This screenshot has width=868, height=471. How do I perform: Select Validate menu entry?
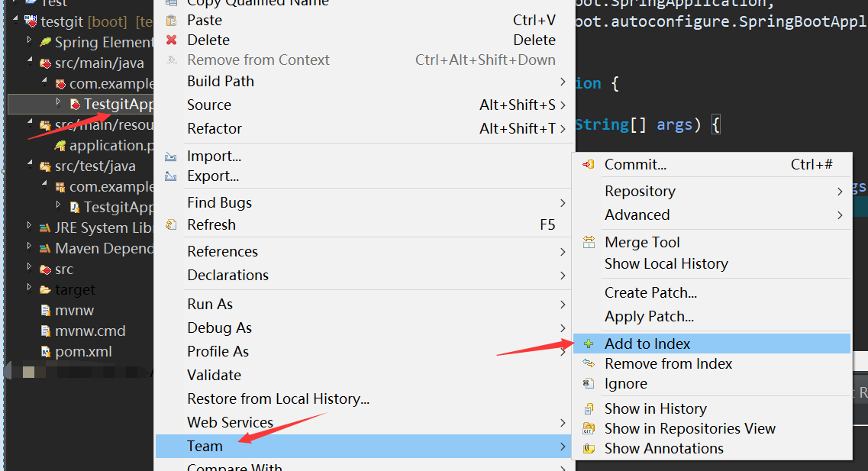pos(363,376)
